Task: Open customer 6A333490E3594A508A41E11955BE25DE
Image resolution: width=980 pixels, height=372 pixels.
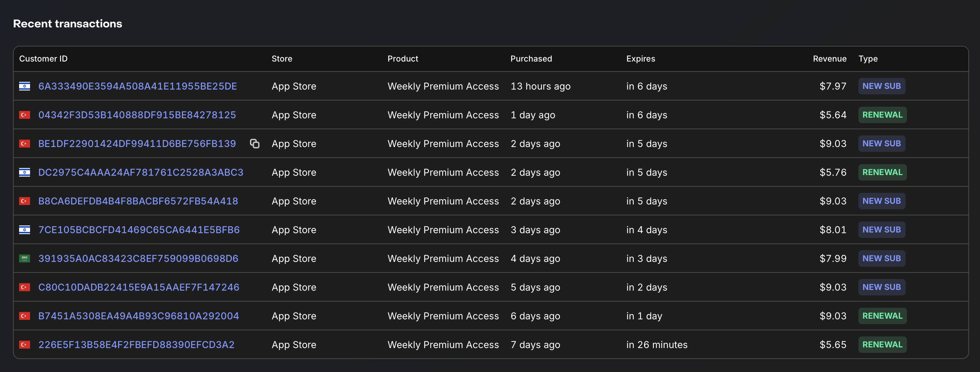Action: [x=137, y=86]
